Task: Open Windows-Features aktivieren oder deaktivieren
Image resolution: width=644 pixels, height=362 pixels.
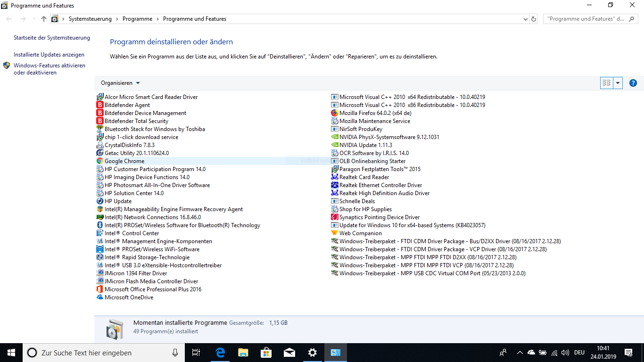Action: coord(50,69)
